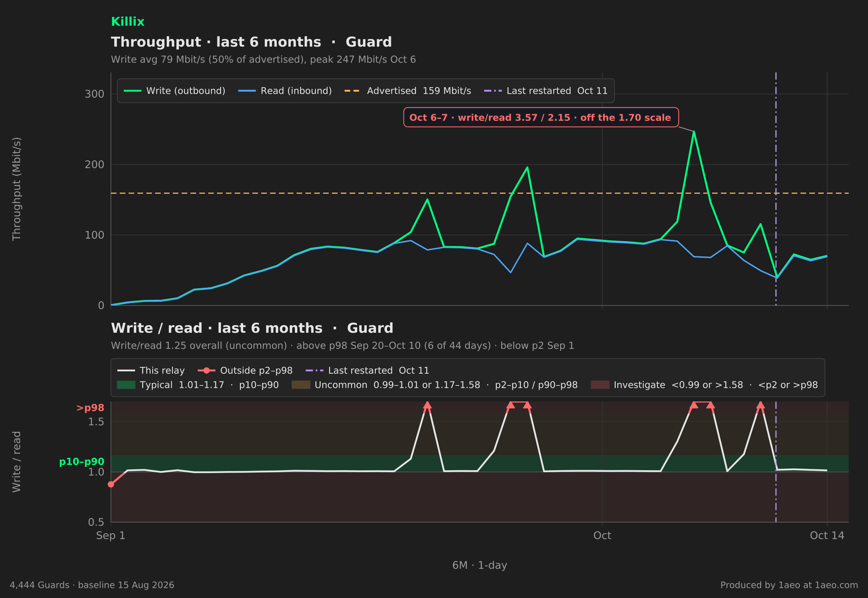Image resolution: width=868 pixels, height=598 pixels.
Task: Click the 'Write / read · last 6 months' title
Action: pos(252,328)
